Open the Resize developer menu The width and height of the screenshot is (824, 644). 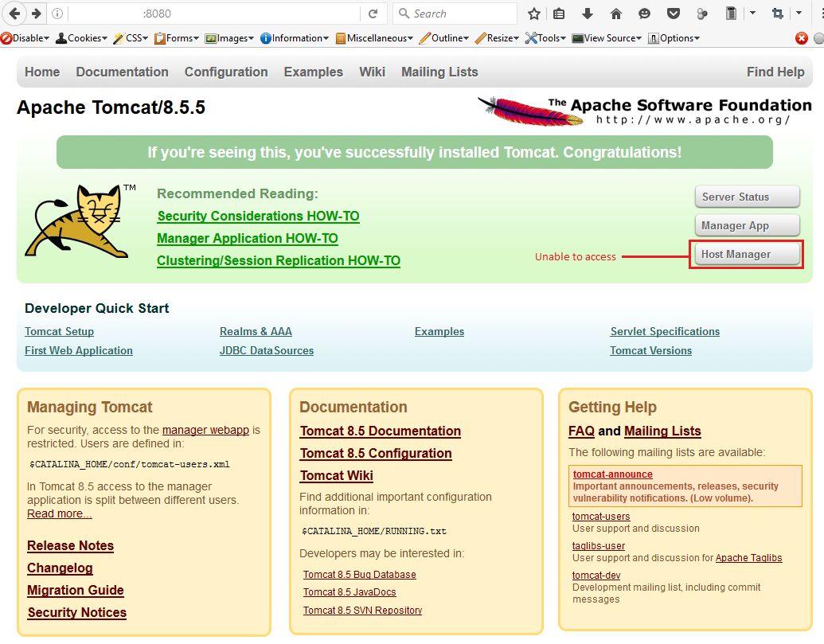(x=497, y=38)
